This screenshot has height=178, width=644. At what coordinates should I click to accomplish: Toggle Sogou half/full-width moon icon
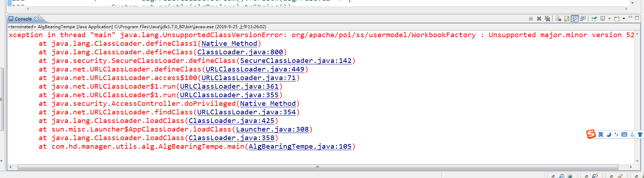coord(609,134)
